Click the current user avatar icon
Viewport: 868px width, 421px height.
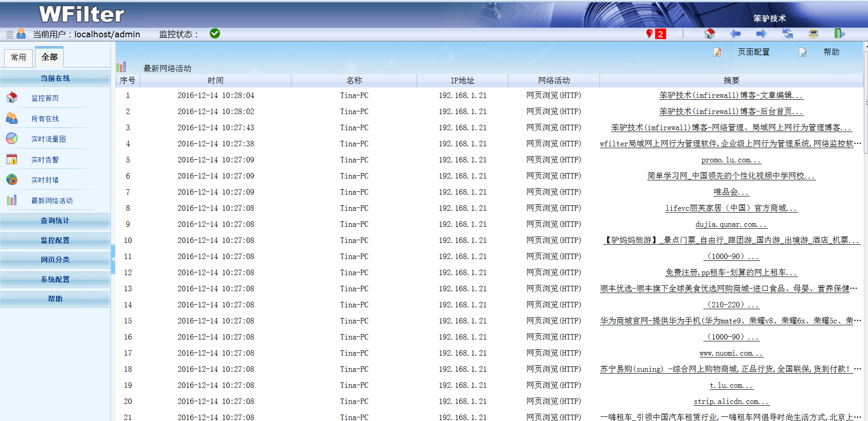pyautogui.click(x=21, y=34)
